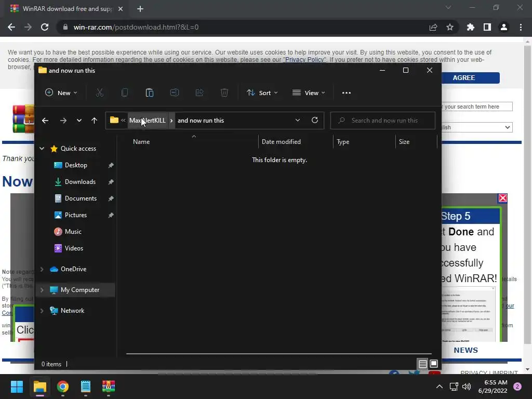Close the WinRAR download tab
This screenshot has width=532, height=399.
(x=120, y=9)
